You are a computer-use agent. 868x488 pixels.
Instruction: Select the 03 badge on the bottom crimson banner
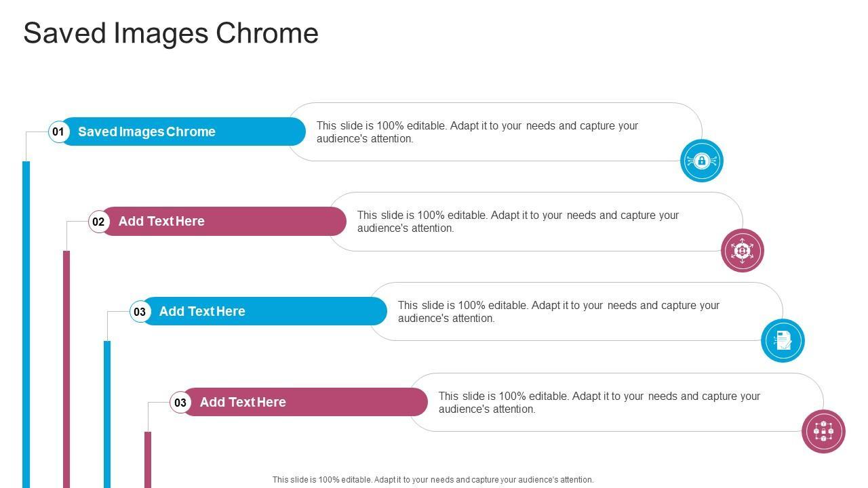click(180, 403)
